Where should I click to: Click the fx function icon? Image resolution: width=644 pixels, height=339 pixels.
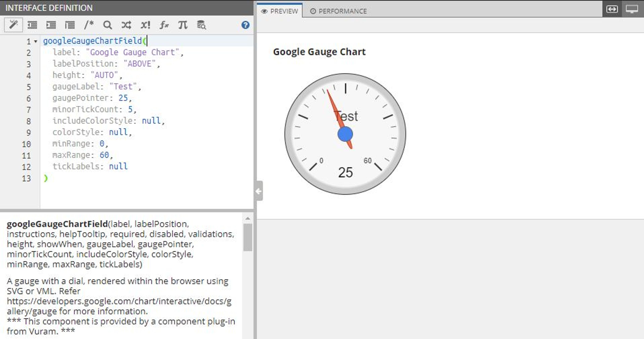click(164, 25)
